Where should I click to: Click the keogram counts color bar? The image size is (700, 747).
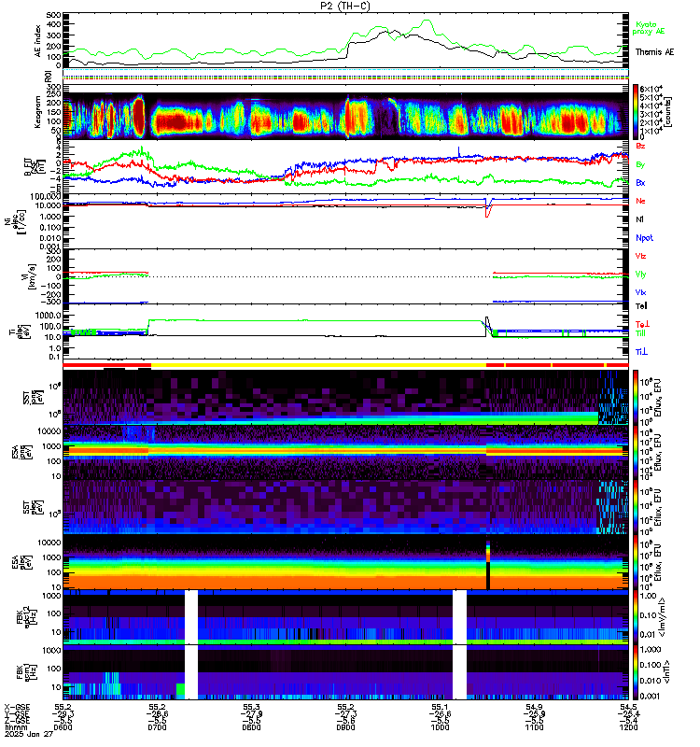[636, 111]
